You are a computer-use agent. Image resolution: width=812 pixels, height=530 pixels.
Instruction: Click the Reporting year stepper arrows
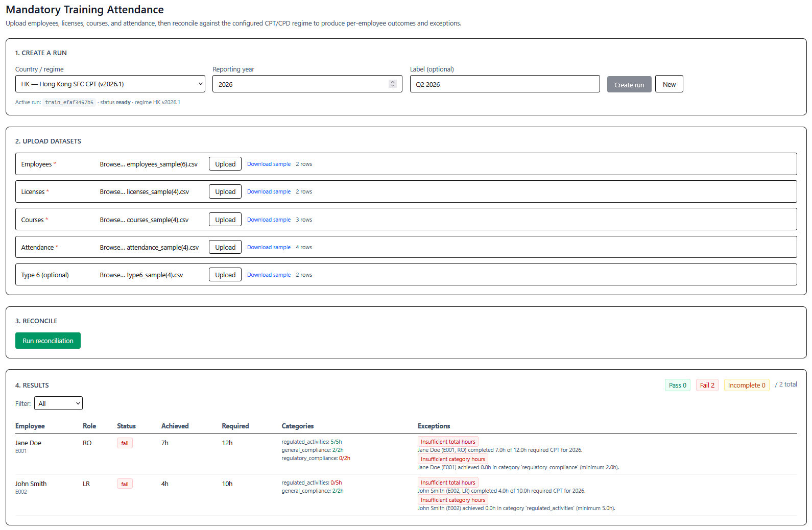(392, 84)
